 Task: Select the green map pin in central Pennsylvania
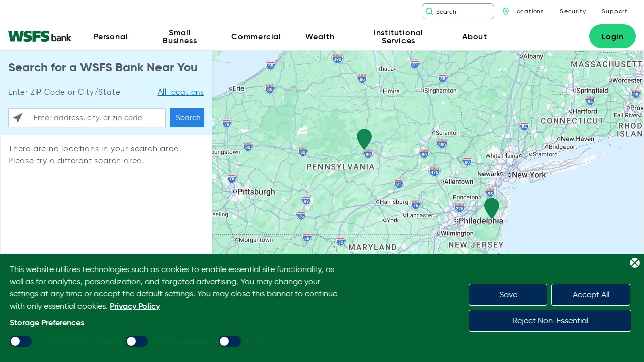coord(364,139)
